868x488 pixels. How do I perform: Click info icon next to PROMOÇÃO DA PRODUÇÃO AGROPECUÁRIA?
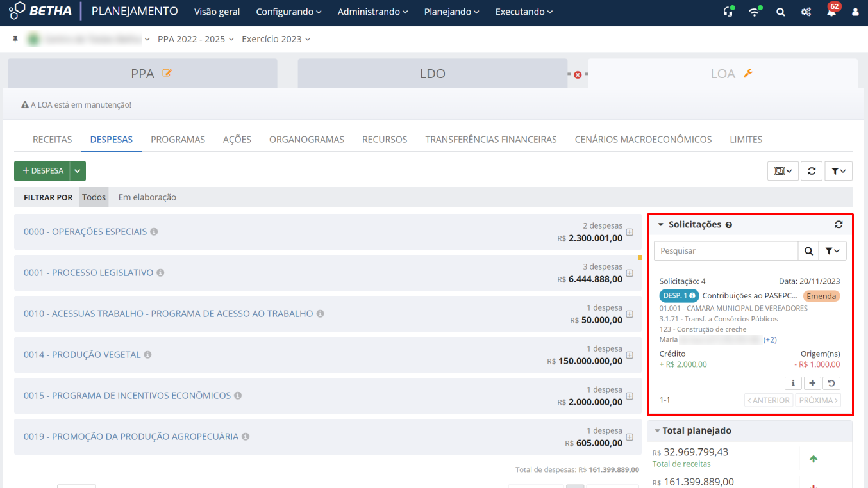pos(246,437)
